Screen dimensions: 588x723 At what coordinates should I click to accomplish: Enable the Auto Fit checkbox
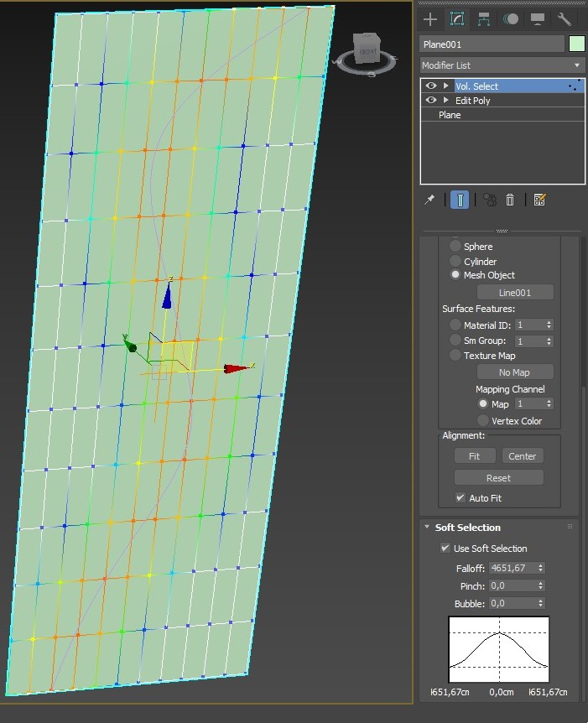[x=461, y=498]
